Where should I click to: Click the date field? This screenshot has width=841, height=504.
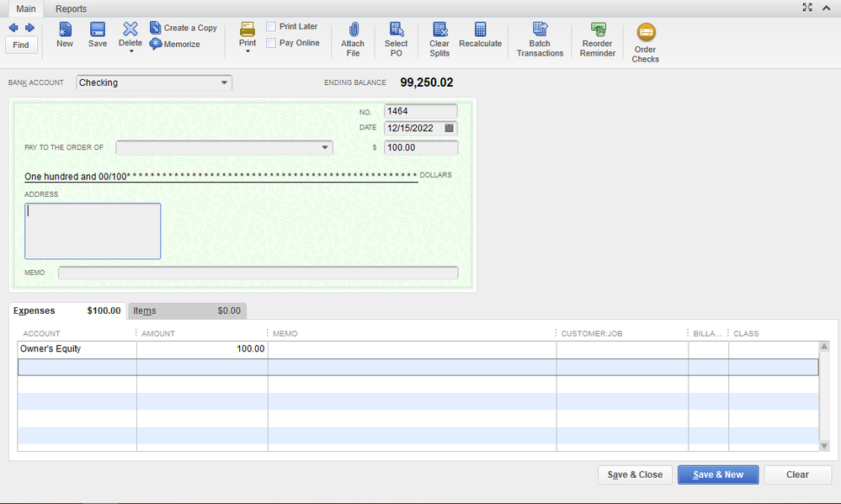click(414, 128)
